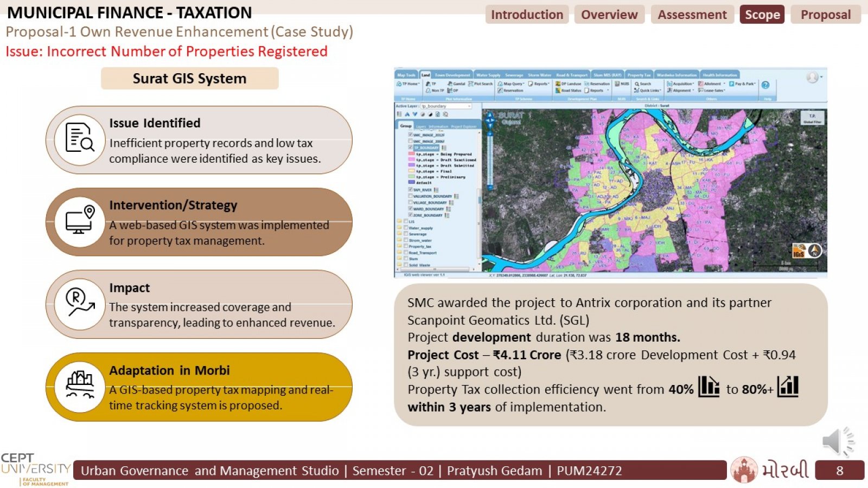The height and width of the screenshot is (488, 868).
Task: Click the DP Landuse toolbar icon
Action: click(568, 84)
